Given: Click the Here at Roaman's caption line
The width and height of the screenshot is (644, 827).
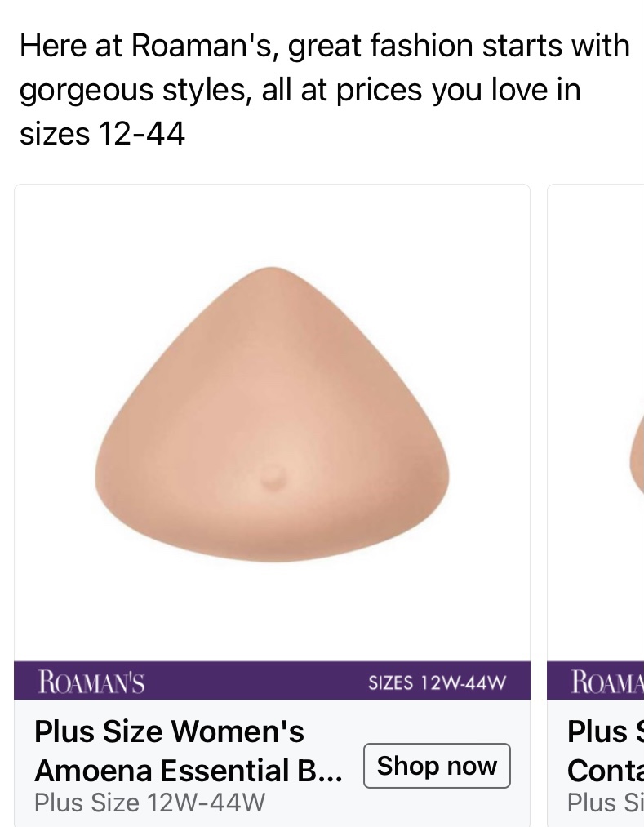Looking at the screenshot, I should (x=324, y=46).
